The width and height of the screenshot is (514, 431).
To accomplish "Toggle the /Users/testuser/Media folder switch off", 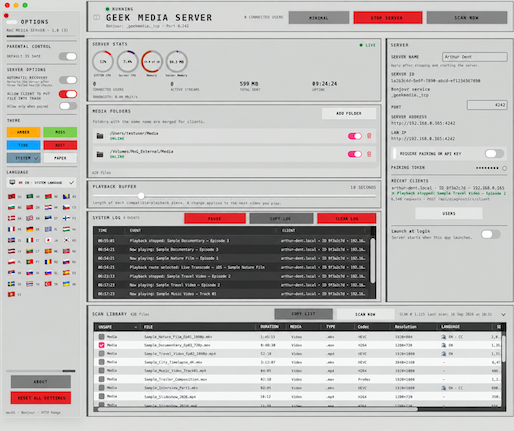I will [x=355, y=136].
